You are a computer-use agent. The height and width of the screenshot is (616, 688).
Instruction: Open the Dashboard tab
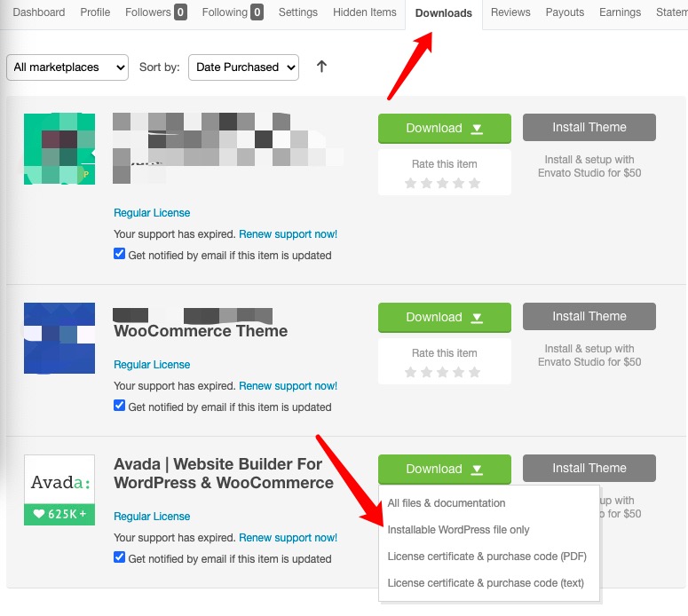point(38,12)
